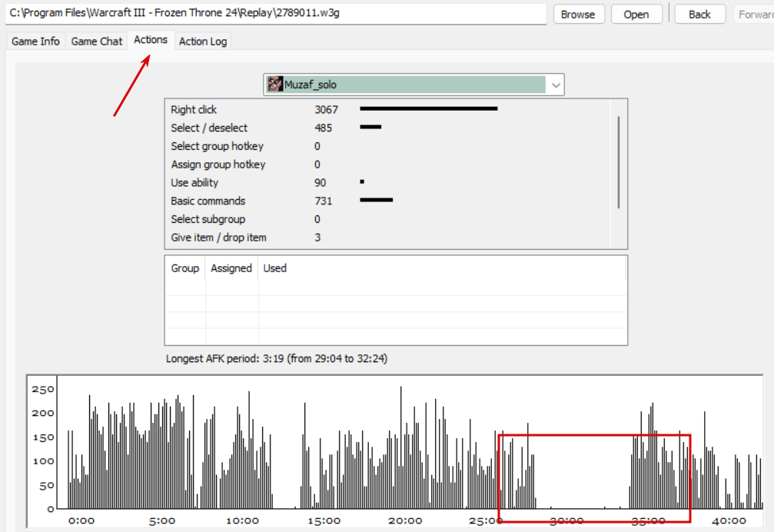Select the Select subgroup row
This screenshot has width=774, height=532.
point(388,219)
